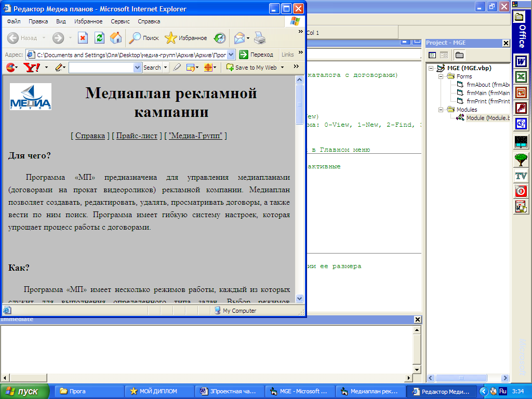Open the Yahoo search box dropdown
The height and width of the screenshot is (399, 532).
click(137, 68)
